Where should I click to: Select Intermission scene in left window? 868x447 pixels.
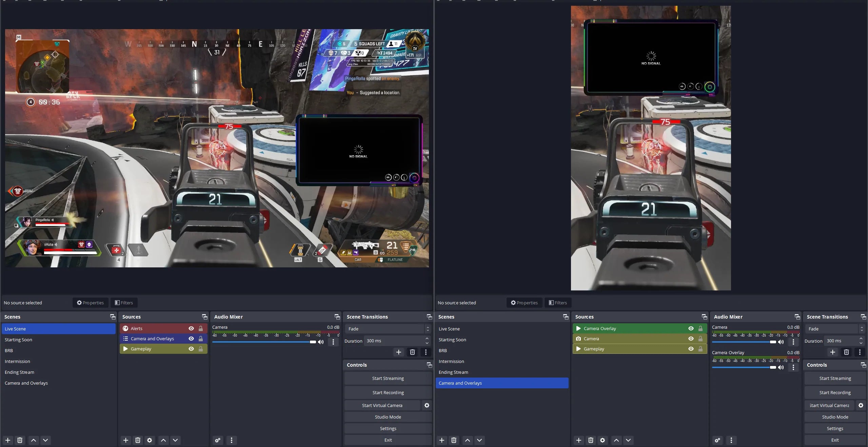click(59, 361)
